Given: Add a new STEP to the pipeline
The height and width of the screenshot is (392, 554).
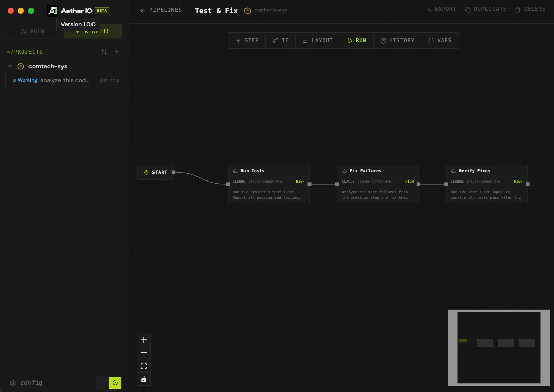Looking at the screenshot, I should tap(248, 40).
